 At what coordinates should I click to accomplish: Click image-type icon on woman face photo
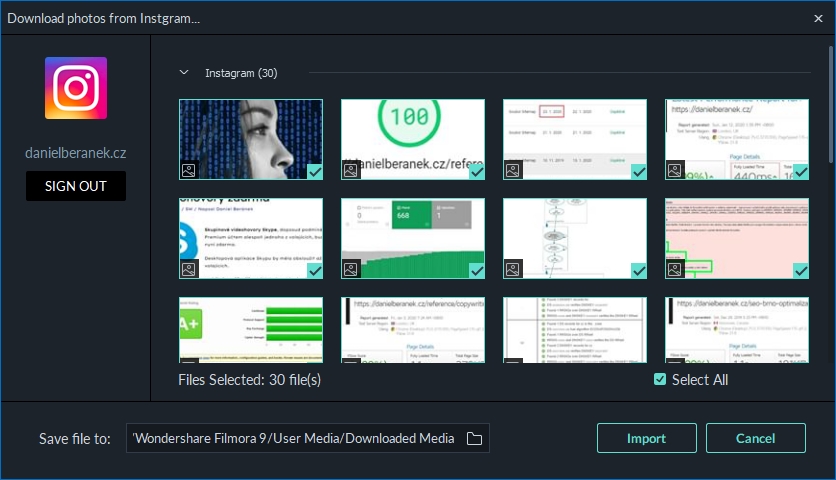click(189, 170)
